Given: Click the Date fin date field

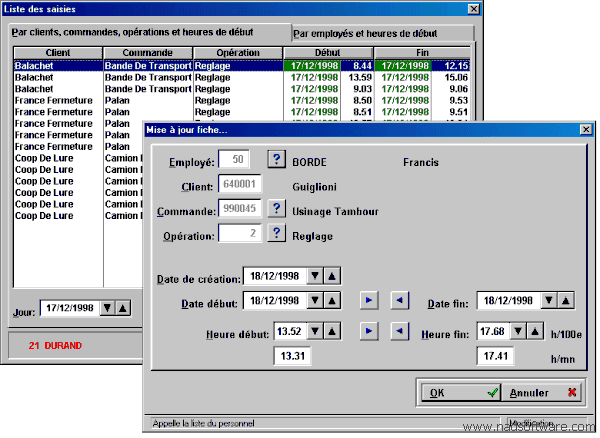Looking at the screenshot, I should click(x=509, y=301).
